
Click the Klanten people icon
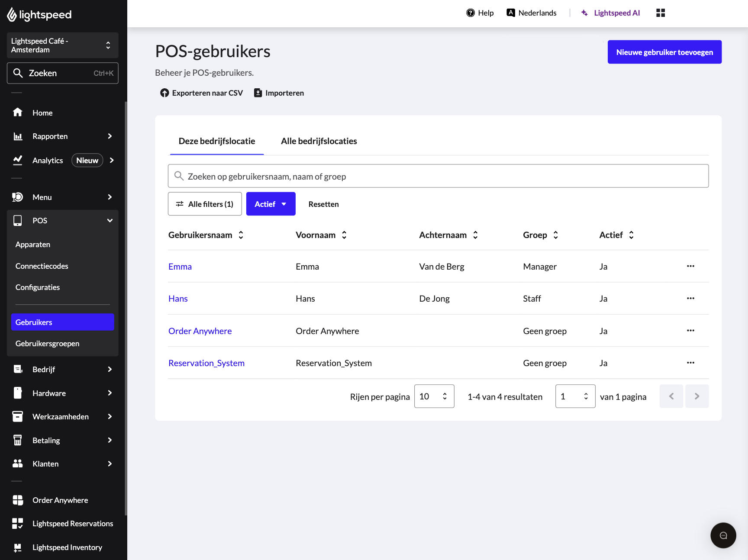pyautogui.click(x=18, y=463)
